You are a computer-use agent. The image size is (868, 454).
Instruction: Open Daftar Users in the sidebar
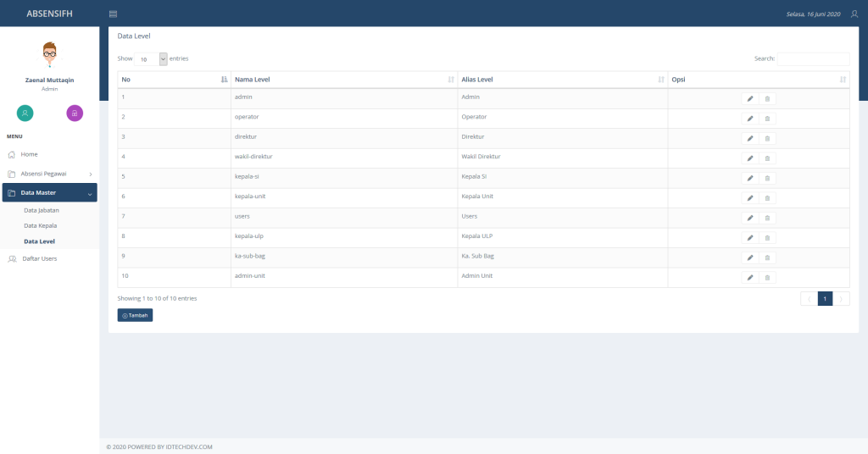click(x=39, y=259)
